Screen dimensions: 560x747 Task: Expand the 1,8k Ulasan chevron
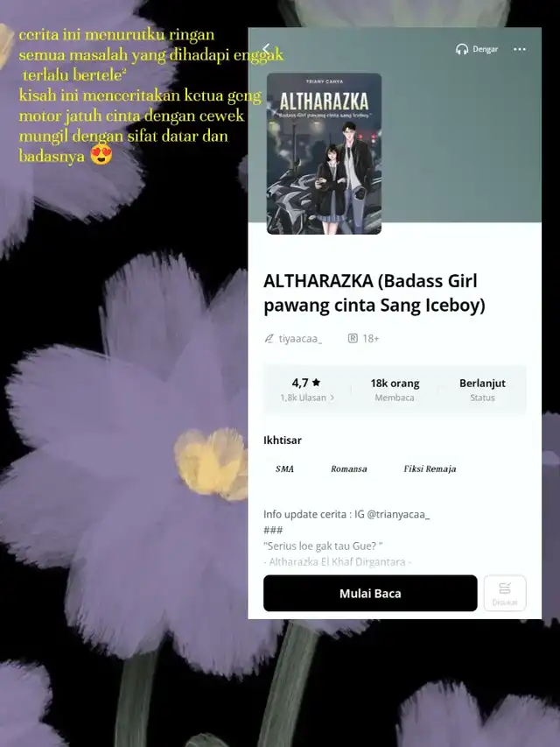pos(332,398)
